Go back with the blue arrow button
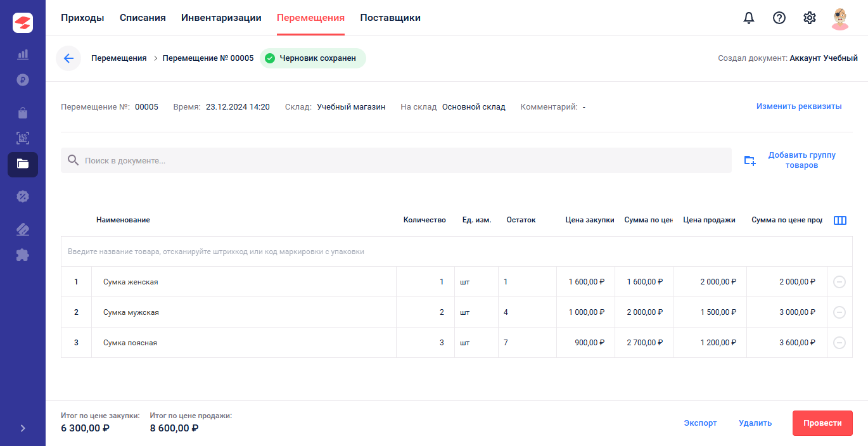The image size is (868, 446). pyautogui.click(x=68, y=58)
